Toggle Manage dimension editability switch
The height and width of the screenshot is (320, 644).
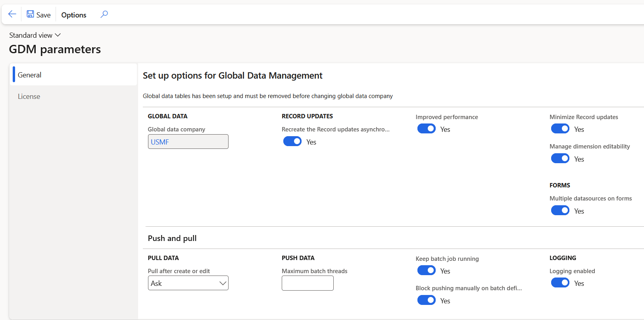pyautogui.click(x=560, y=158)
